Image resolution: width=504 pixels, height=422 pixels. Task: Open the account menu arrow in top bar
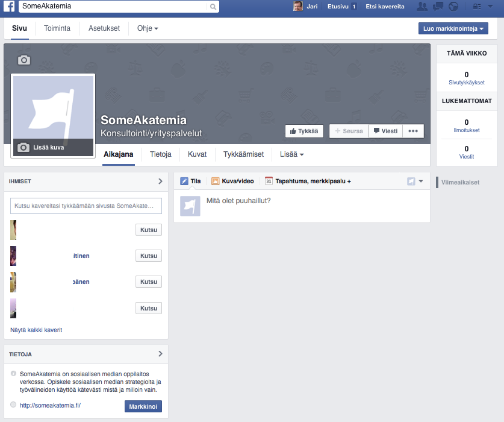[490, 6]
